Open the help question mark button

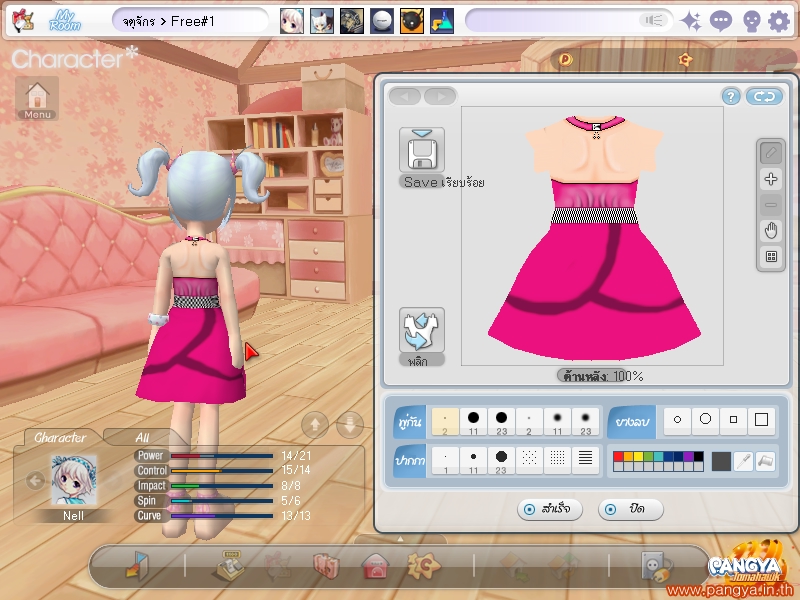click(x=731, y=96)
